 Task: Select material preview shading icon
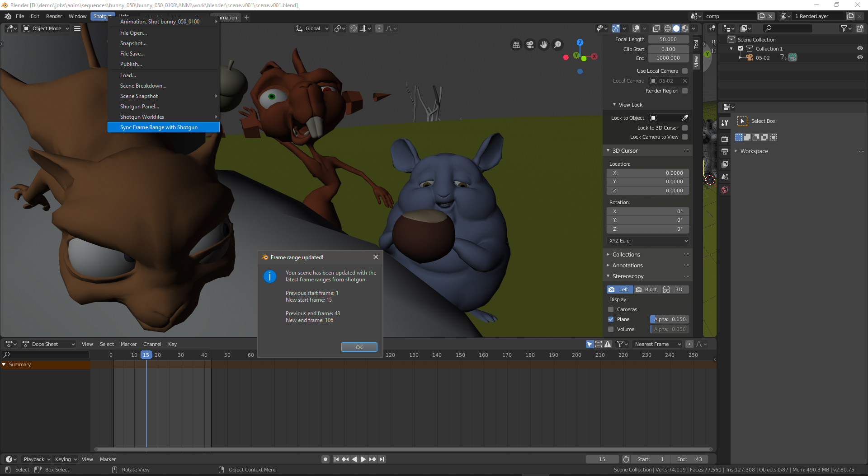[685, 28]
